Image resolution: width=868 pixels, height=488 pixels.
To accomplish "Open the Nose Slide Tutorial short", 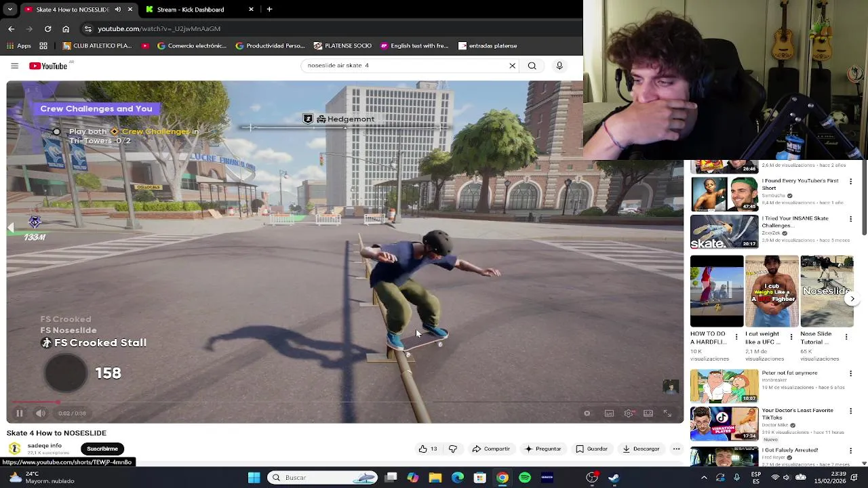I will pyautogui.click(x=827, y=291).
